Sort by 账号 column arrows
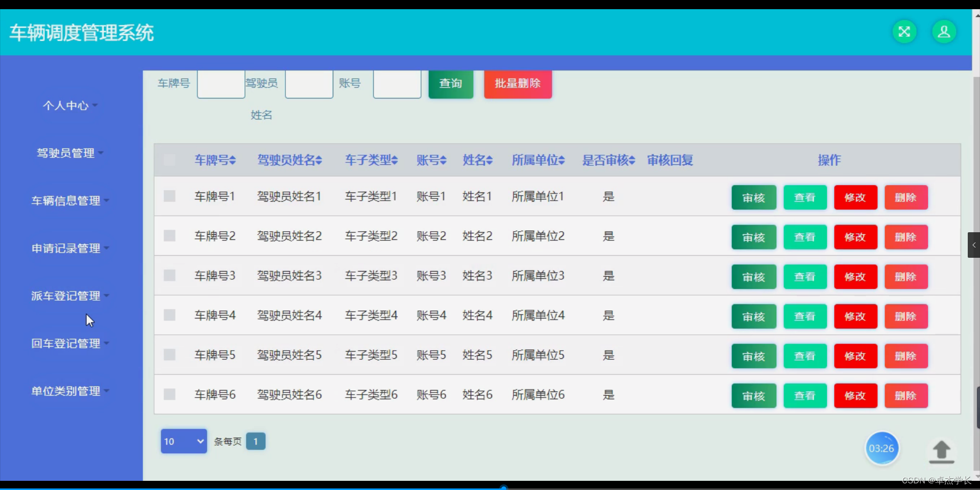Screen dimensions: 980x490 point(443,160)
